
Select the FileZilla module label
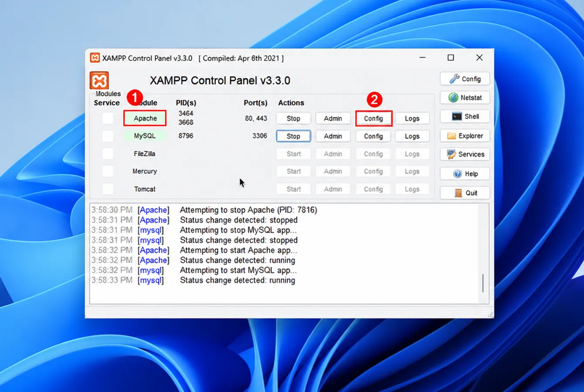145,154
